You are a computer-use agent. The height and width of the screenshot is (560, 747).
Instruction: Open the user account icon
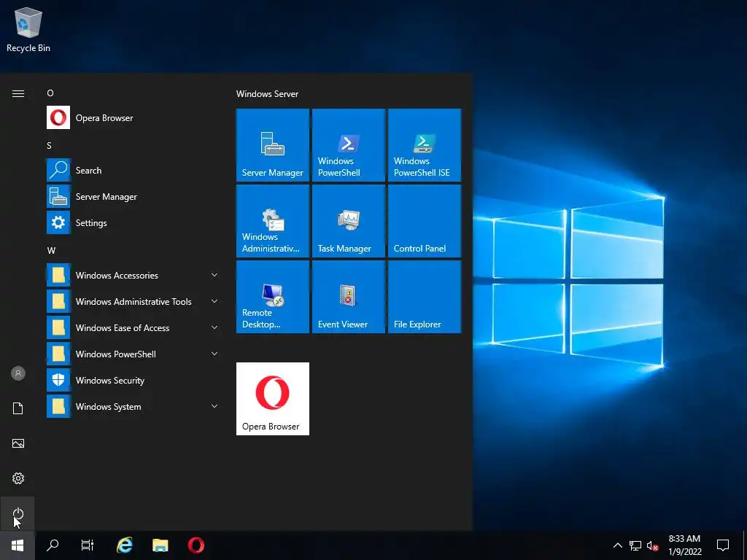pos(18,373)
